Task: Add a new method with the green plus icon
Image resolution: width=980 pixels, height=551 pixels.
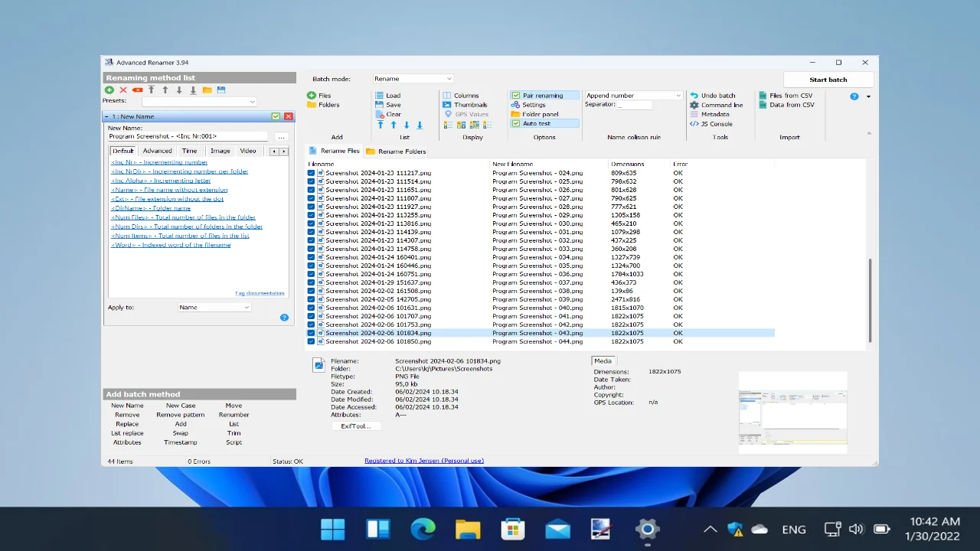Action: pyautogui.click(x=109, y=90)
